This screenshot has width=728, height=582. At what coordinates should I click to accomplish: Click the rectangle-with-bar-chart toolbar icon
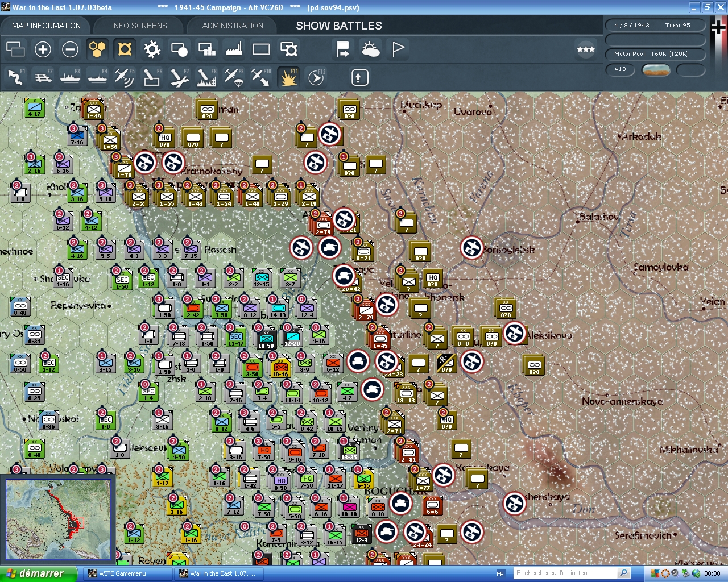(x=206, y=49)
